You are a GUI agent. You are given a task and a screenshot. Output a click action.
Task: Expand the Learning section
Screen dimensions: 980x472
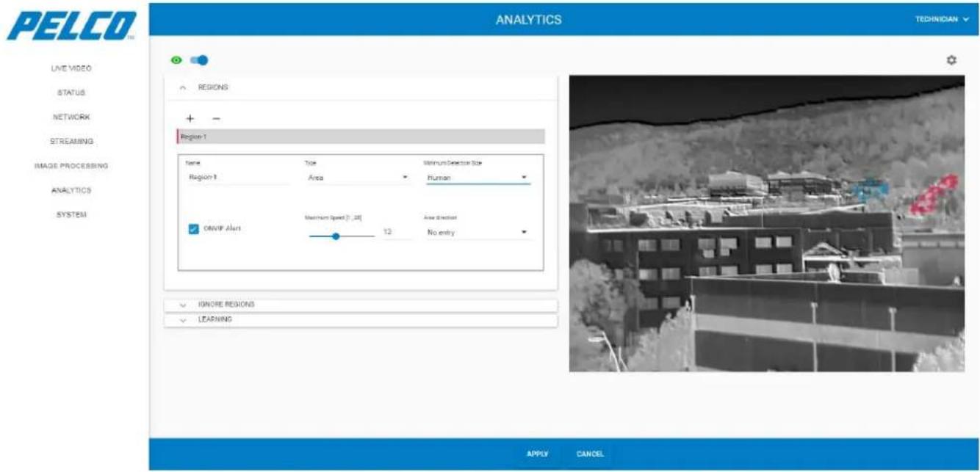(360, 320)
